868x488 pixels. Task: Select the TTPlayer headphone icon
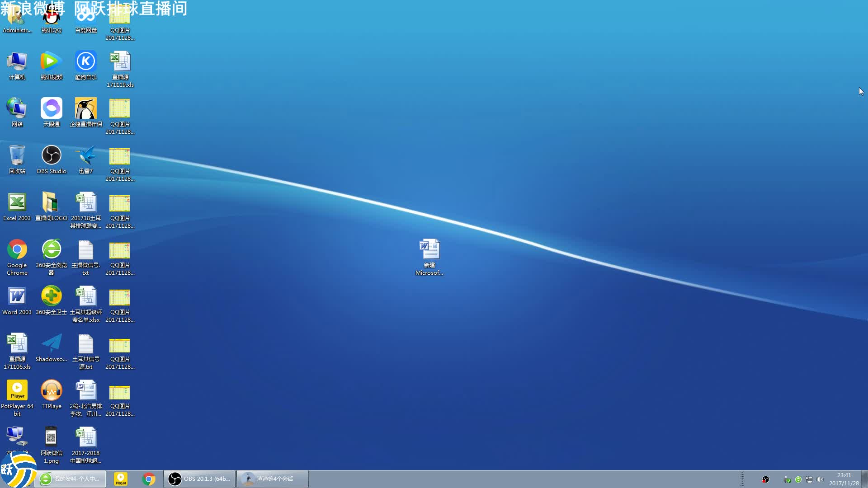click(51, 390)
